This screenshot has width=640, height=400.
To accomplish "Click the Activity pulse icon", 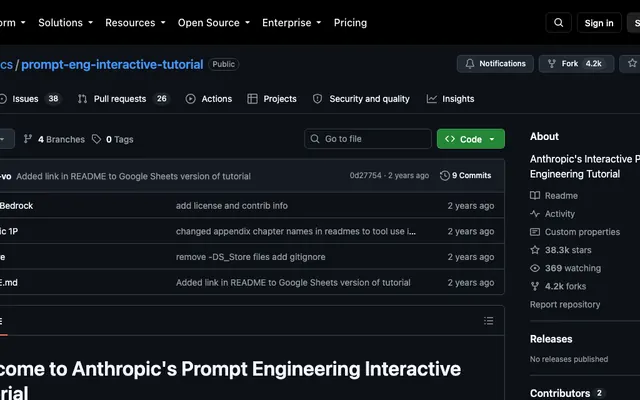I will [535, 213].
